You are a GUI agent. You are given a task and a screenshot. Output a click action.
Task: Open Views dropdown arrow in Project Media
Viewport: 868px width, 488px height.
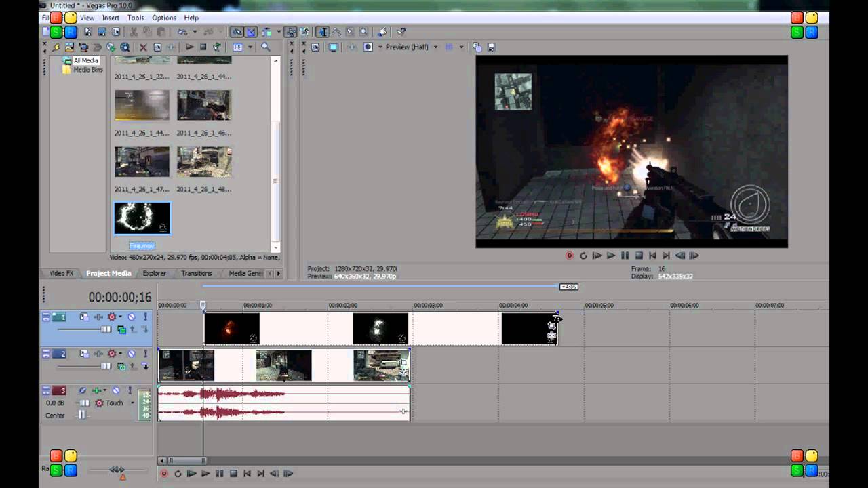(250, 47)
